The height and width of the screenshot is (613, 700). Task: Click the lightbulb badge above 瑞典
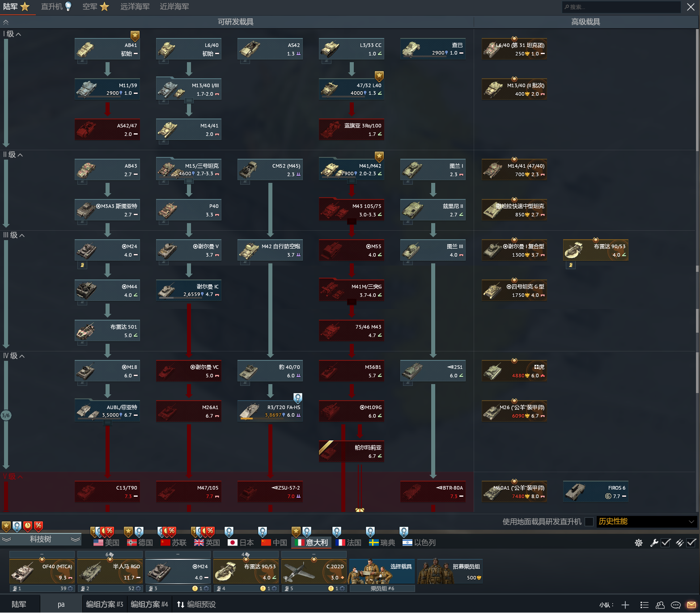coord(370,531)
